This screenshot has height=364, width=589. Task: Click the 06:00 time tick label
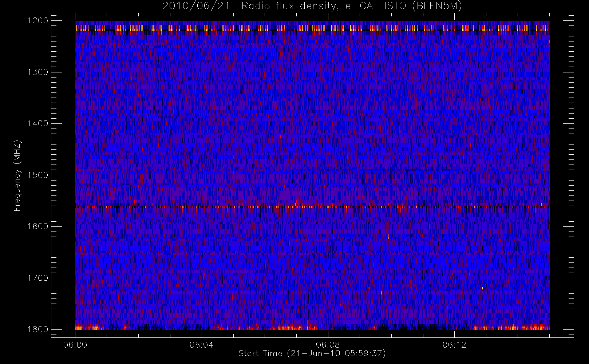[x=75, y=345]
